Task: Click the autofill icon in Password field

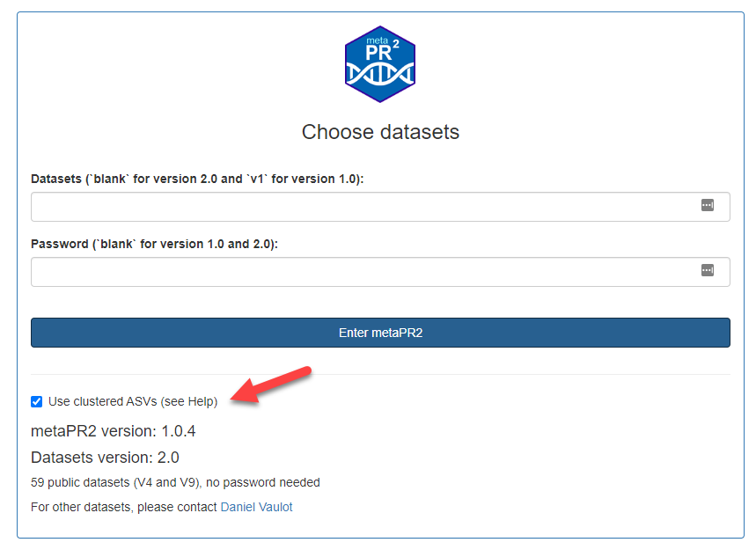Action: coord(708,270)
